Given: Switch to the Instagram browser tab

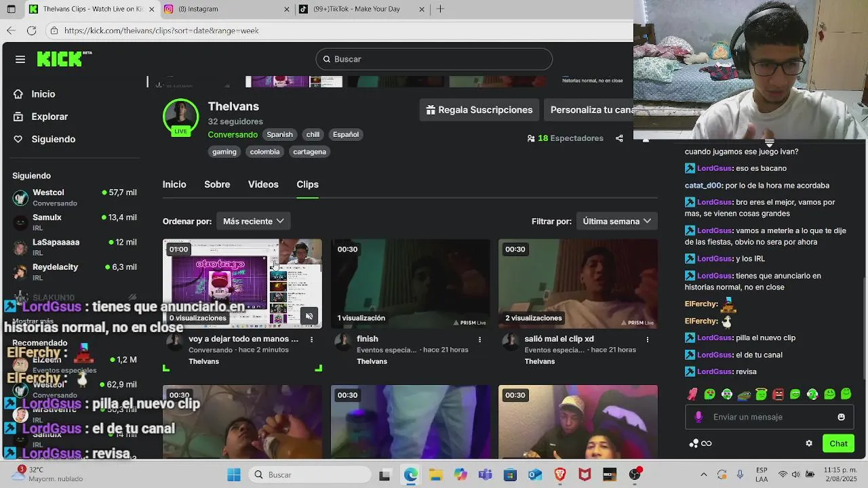Looking at the screenshot, I should [226, 9].
